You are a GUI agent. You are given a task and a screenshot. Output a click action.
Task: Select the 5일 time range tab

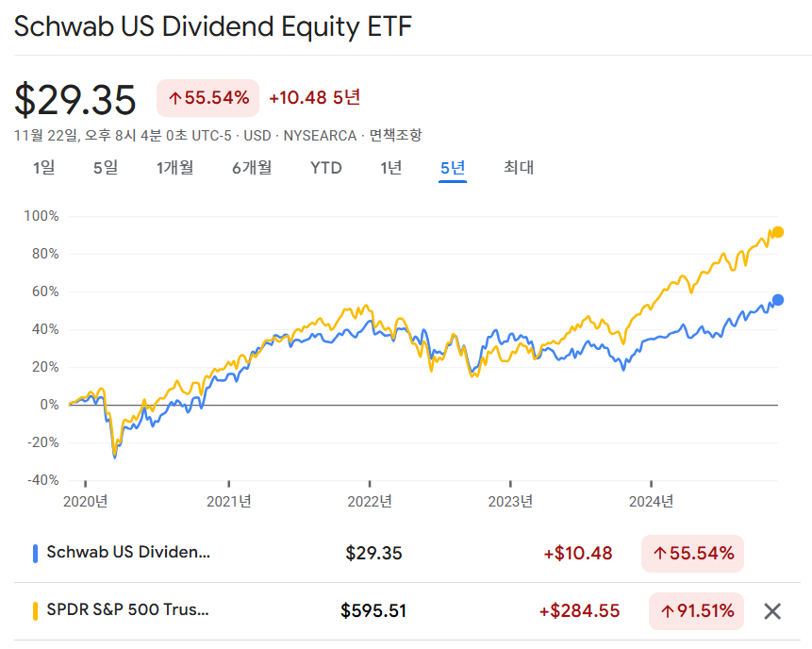[106, 168]
